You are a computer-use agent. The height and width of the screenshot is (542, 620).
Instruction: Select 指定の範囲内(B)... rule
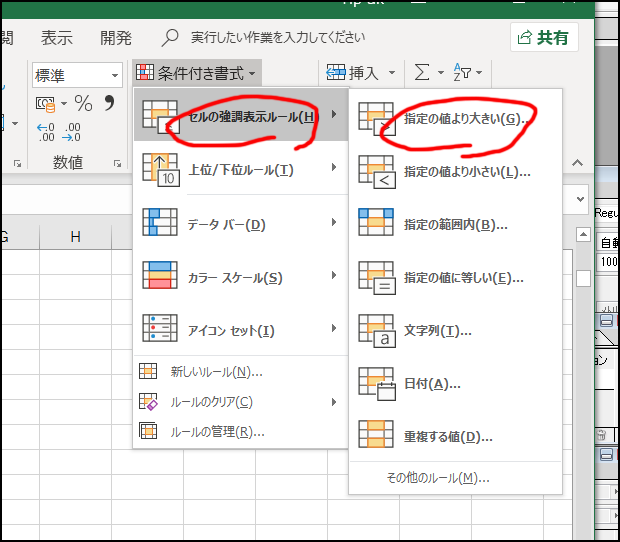(x=455, y=225)
